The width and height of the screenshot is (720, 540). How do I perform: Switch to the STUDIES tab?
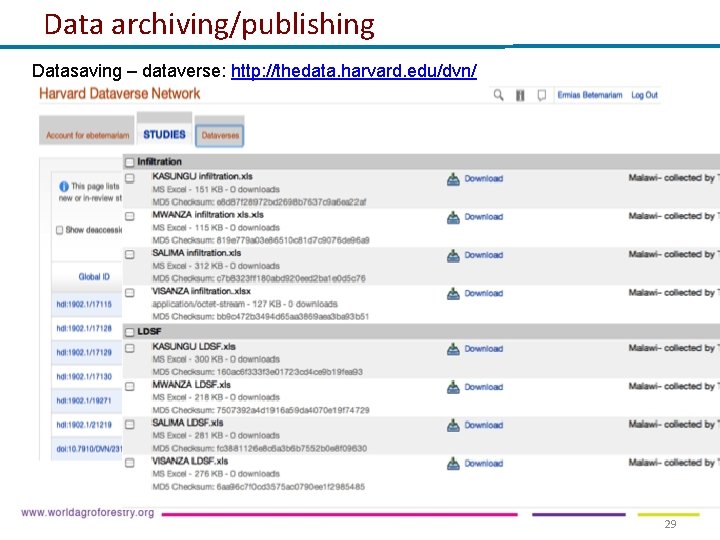pyautogui.click(x=164, y=130)
